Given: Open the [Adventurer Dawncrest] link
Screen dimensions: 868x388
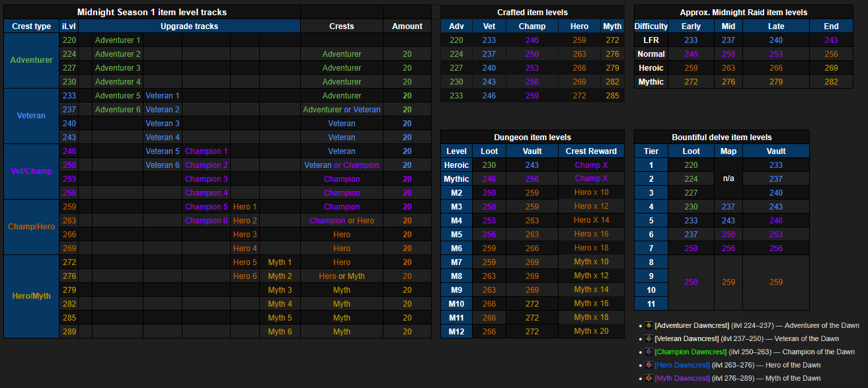Looking at the screenshot, I should click(691, 325).
